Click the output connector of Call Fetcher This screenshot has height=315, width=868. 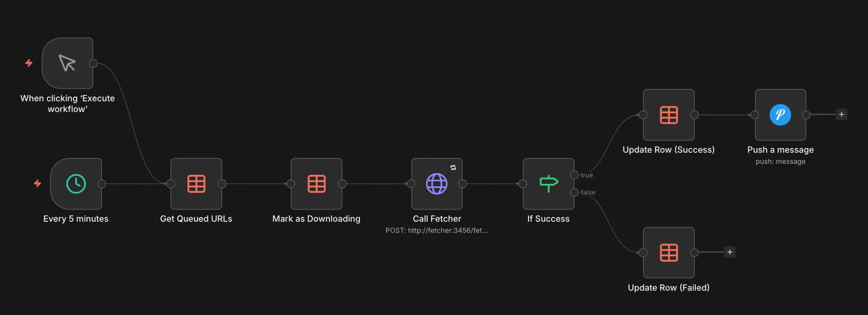tap(462, 184)
